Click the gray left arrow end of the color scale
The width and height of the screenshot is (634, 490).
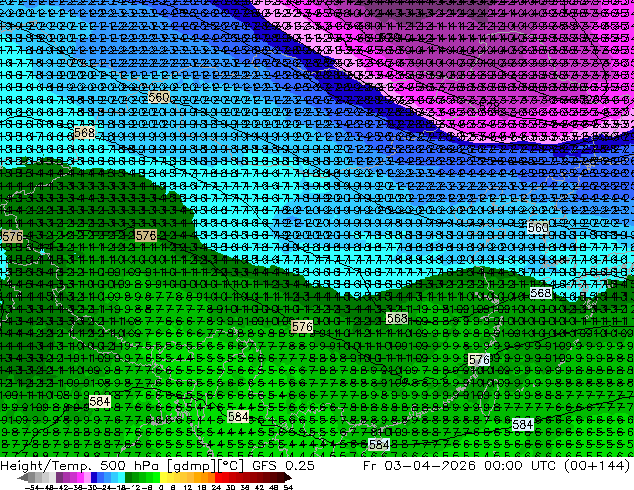coord(23,478)
